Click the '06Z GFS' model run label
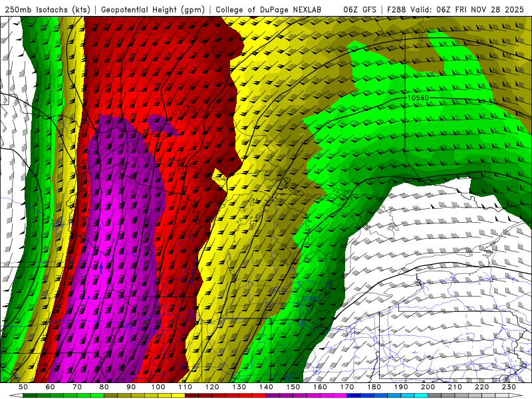The image size is (532, 399). click(360, 9)
